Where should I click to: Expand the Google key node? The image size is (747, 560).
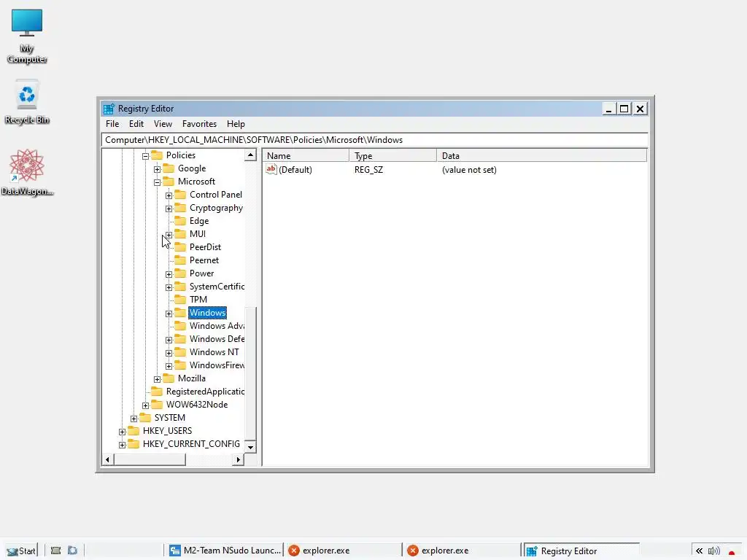[x=158, y=169]
